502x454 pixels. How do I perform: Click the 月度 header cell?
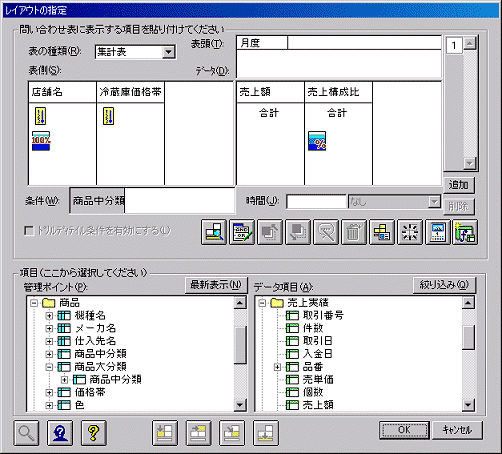(262, 43)
